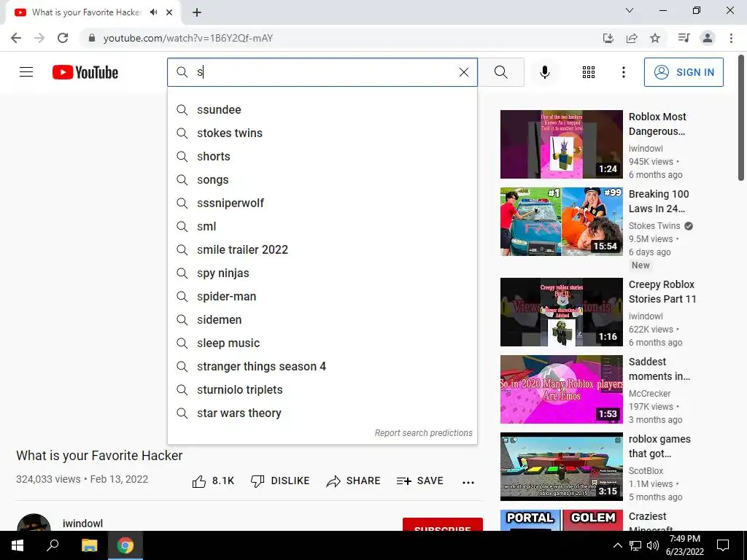Open more actions ellipsis below video
The image size is (747, 560).
pyautogui.click(x=468, y=482)
